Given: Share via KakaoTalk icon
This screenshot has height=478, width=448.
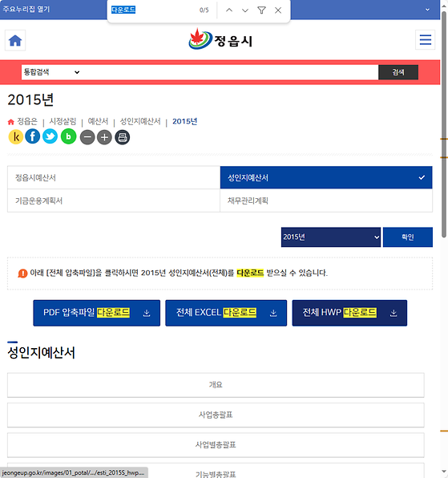Looking at the screenshot, I should coord(16,136).
